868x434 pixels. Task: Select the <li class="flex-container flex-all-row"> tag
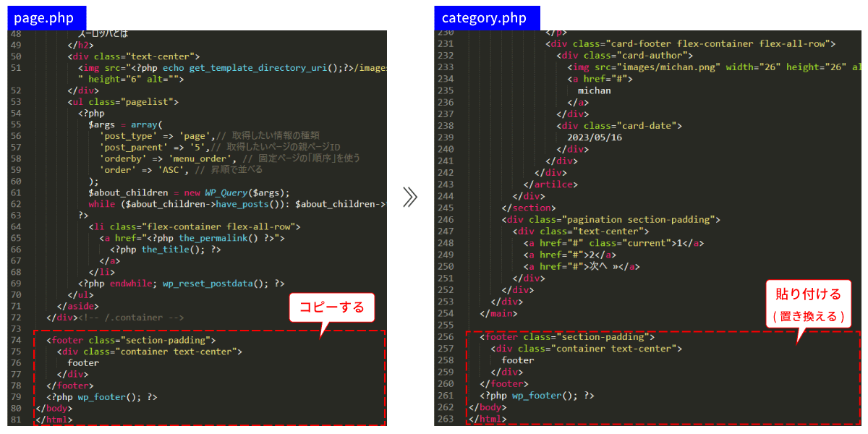click(x=194, y=227)
